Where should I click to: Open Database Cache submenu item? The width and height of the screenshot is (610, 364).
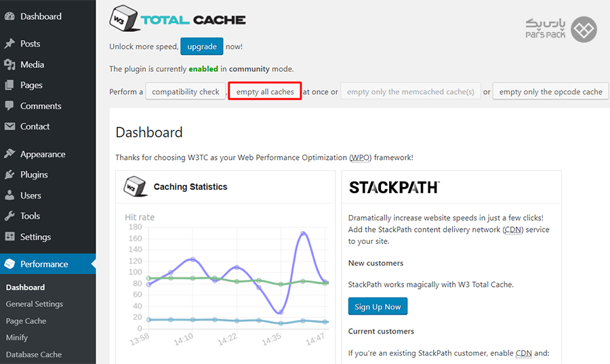pyautogui.click(x=34, y=355)
